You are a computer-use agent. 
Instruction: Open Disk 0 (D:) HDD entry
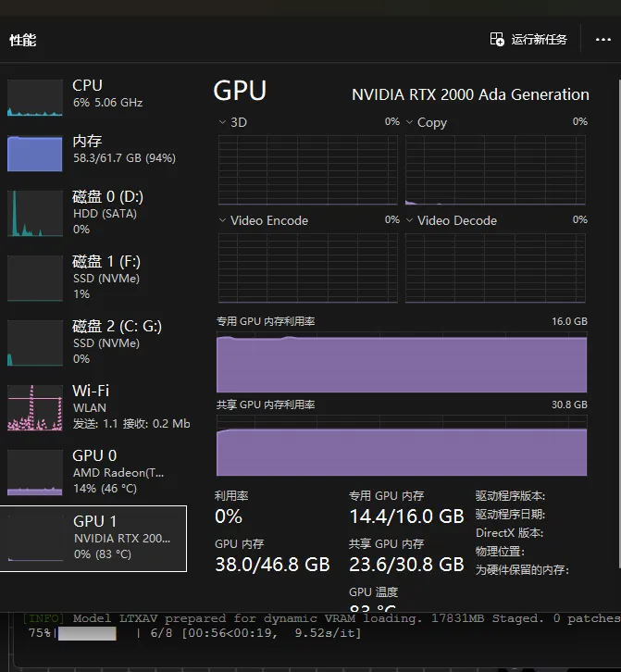(93, 213)
